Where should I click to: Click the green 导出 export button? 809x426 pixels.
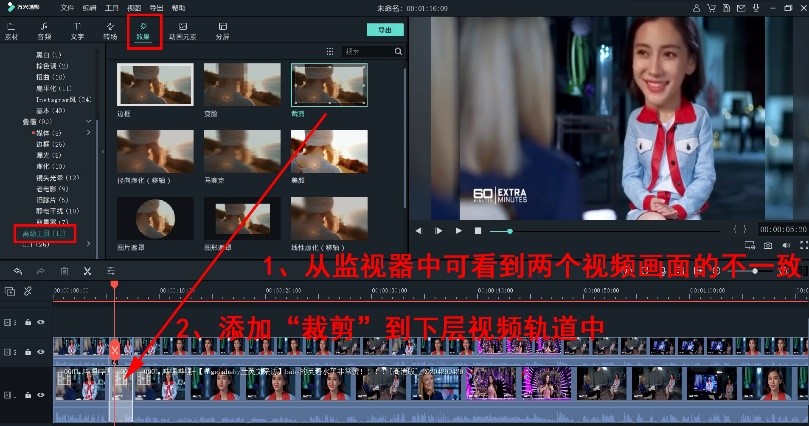pos(385,30)
